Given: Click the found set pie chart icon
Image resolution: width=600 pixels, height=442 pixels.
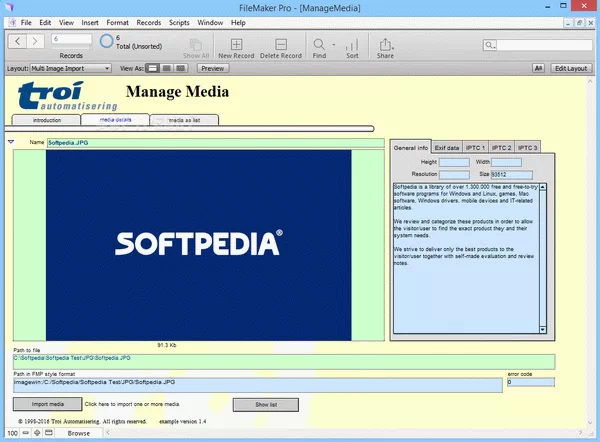Looking at the screenshot, I should click(107, 42).
